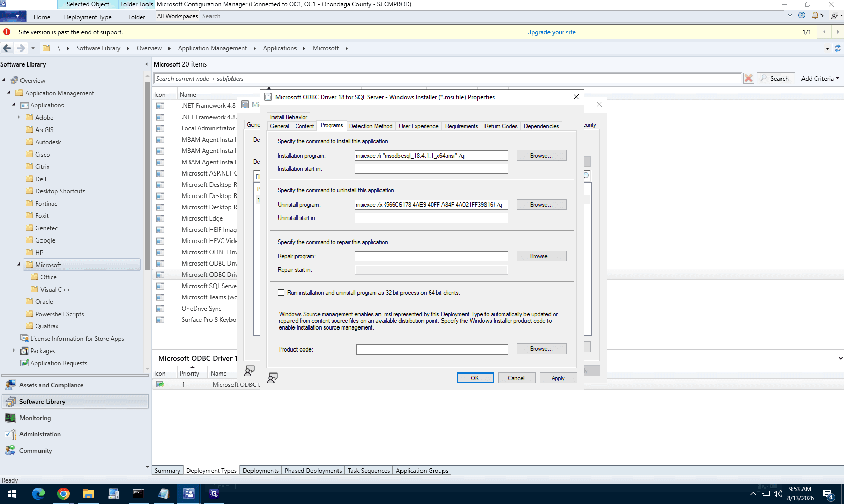
Task: Open the Add Criteria dropdown
Action: pos(820,78)
